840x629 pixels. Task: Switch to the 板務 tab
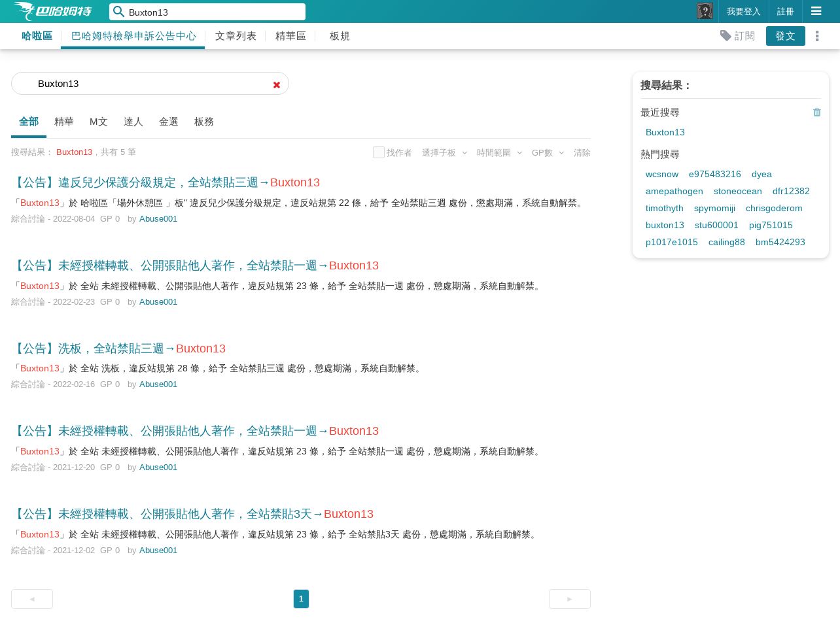click(204, 122)
